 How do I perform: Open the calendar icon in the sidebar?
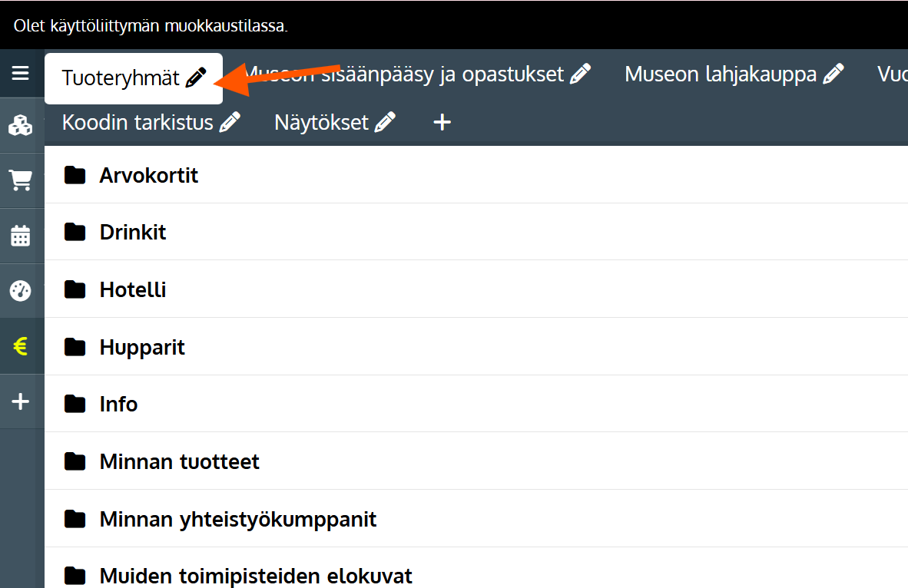point(21,236)
